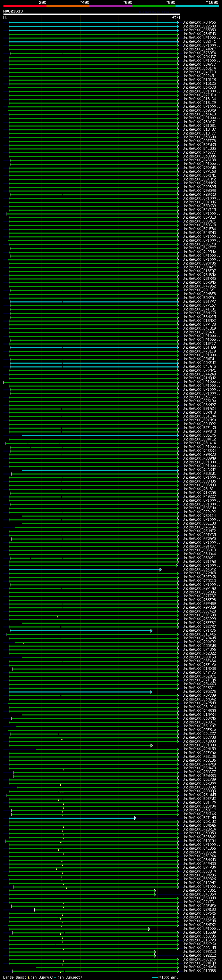The image size is (222, 980).
Task: Click the UniRef100_Q7PL68 label
Action: tap(199, 172)
